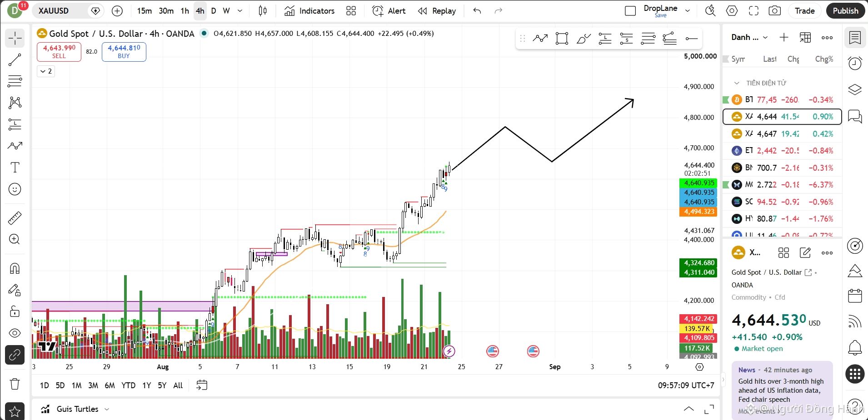The width and height of the screenshot is (868, 420).
Task: Select the trend line drawing tool
Action: coord(15,59)
